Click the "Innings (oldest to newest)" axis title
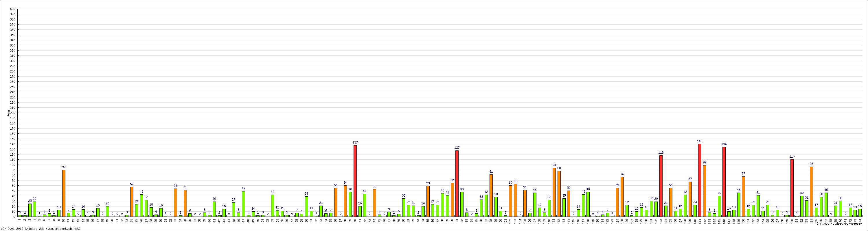Viewport: 868px width, 231px height. click(x=839, y=223)
